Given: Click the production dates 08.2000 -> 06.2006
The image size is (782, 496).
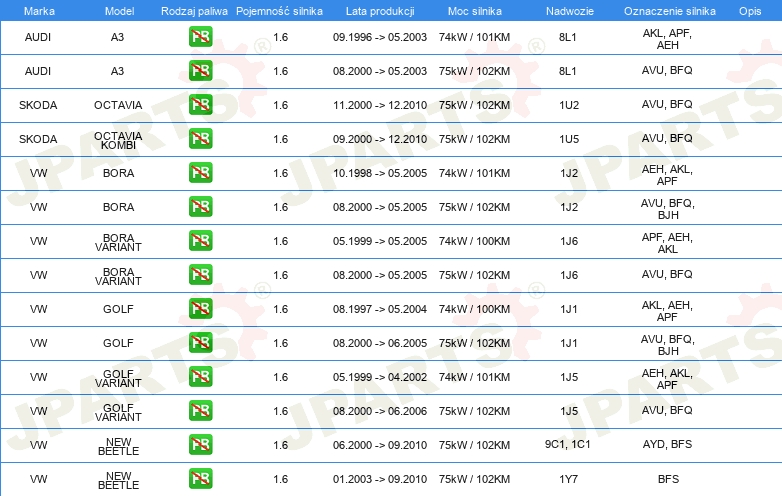Looking at the screenshot, I should (x=380, y=411).
